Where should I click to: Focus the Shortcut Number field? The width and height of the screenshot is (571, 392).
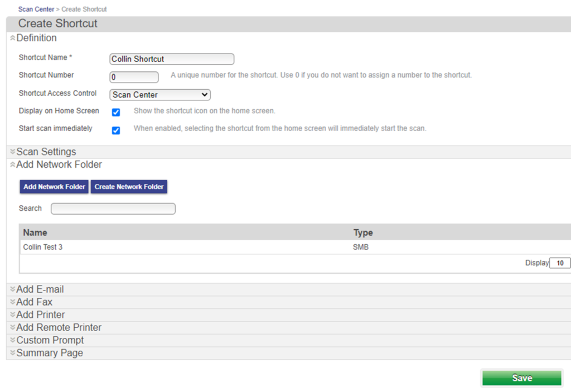tap(134, 77)
